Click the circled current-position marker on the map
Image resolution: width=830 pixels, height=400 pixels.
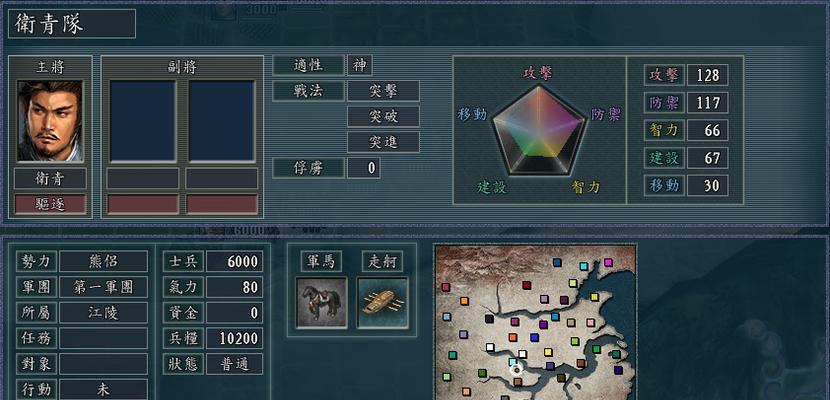(x=517, y=370)
